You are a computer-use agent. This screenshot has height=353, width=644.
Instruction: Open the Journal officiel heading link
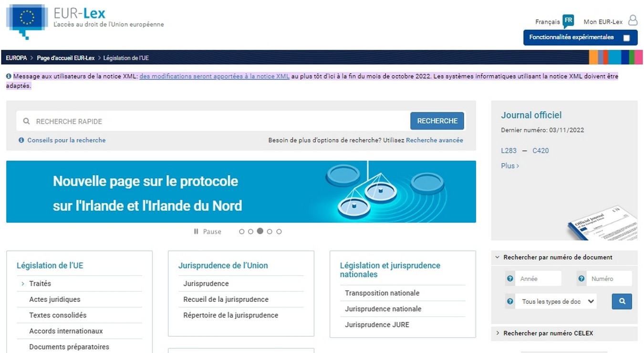click(x=531, y=115)
